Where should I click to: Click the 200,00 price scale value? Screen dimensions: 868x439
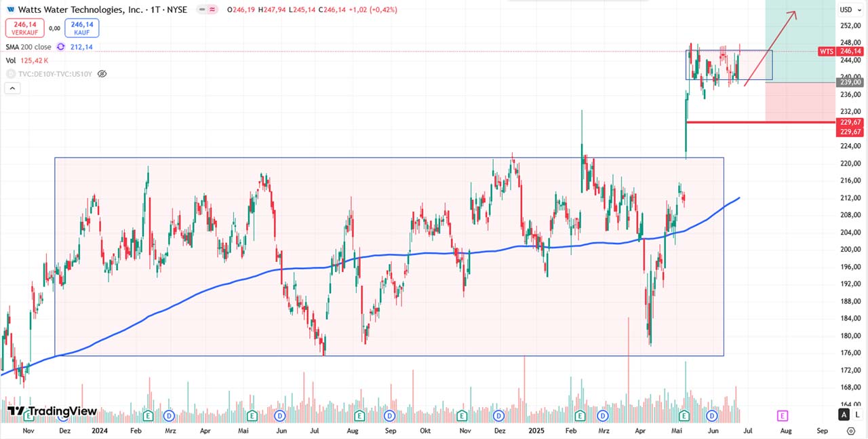pyautogui.click(x=850, y=250)
